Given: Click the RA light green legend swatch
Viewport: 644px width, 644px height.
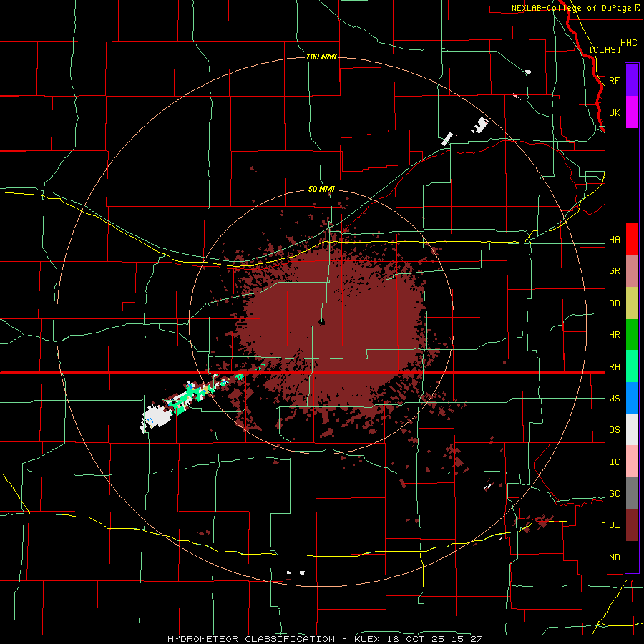Looking at the screenshot, I should tap(632, 366).
